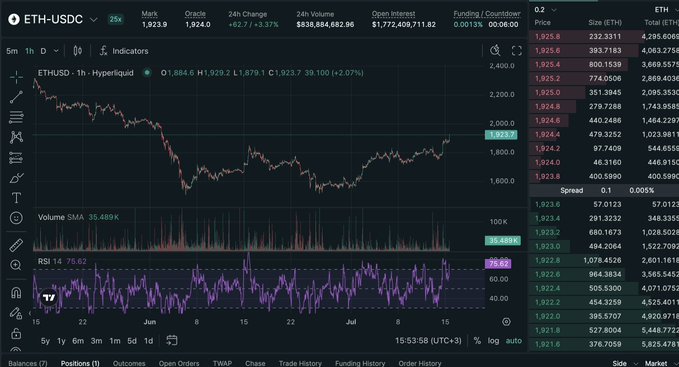The width and height of the screenshot is (679, 367).
Task: Switch to the Balances (7) tab
Action: coord(27,363)
